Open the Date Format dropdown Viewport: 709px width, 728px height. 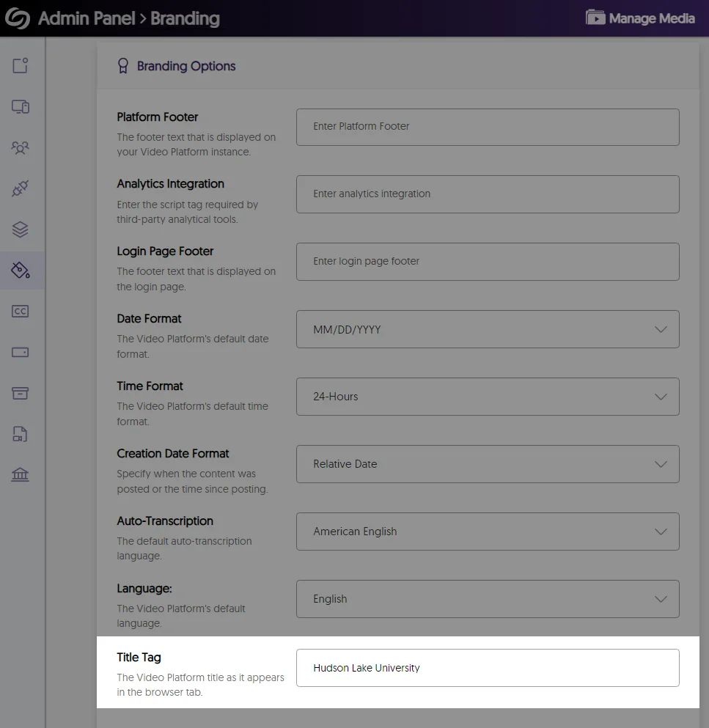[488, 329]
